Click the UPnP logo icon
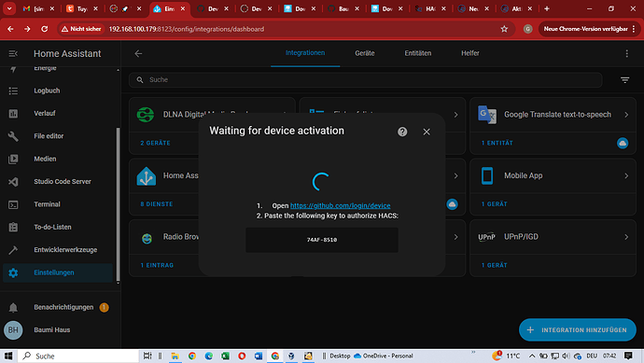Screen dimensions: 644x363 click(x=486, y=237)
